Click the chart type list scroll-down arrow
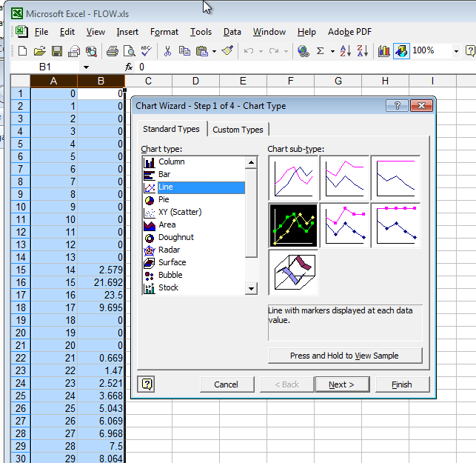 (251, 288)
